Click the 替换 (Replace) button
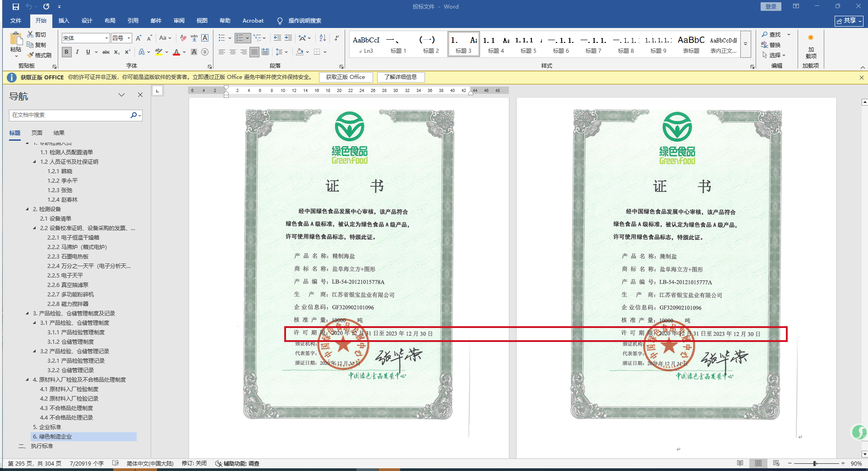This screenshot has height=471, width=868. pos(771,45)
